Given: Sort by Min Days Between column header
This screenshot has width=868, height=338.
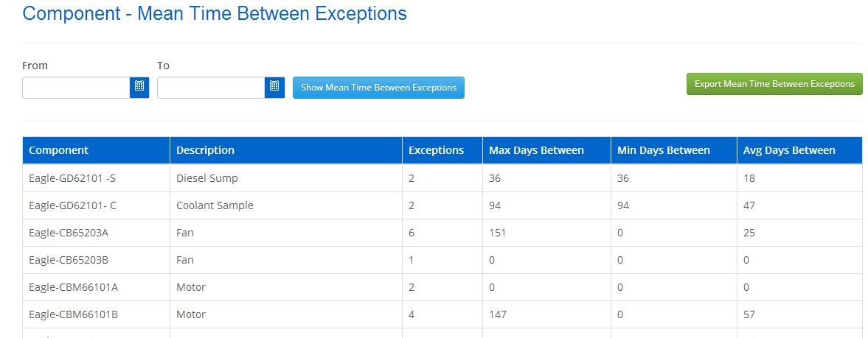Looking at the screenshot, I should [662, 150].
